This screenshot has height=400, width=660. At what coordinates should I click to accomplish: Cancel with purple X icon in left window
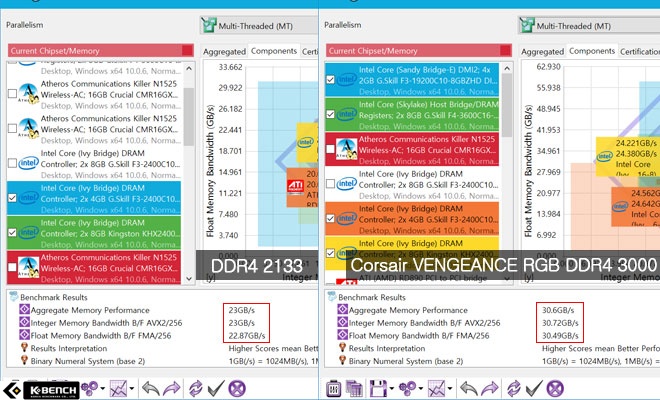[x=237, y=388]
